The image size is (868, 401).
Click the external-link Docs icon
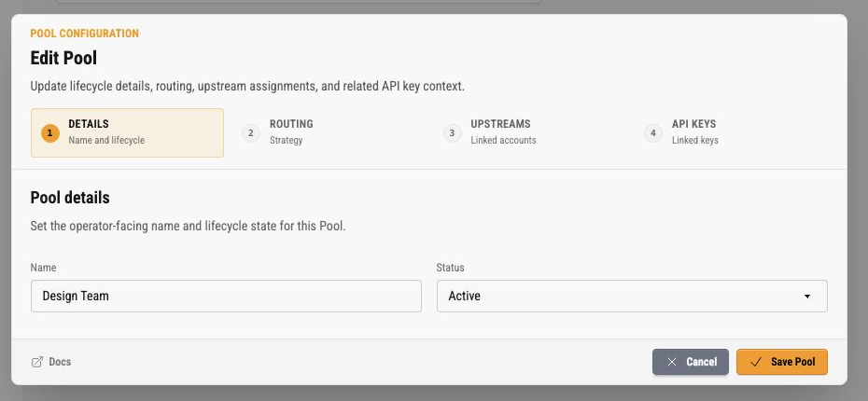coord(37,362)
